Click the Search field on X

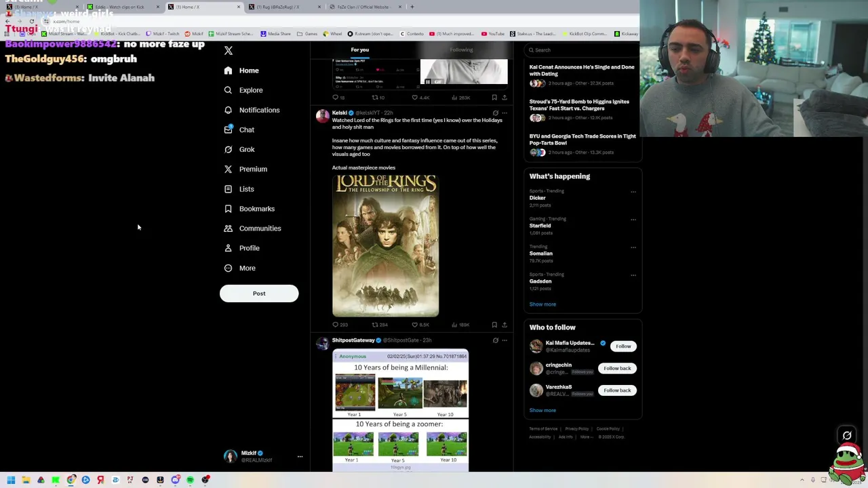583,50
